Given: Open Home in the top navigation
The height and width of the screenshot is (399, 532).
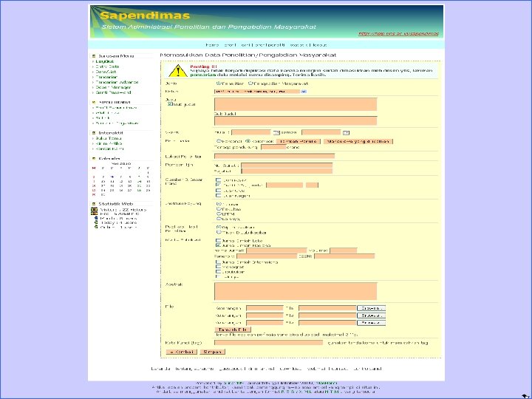Looking at the screenshot, I should click(212, 45).
